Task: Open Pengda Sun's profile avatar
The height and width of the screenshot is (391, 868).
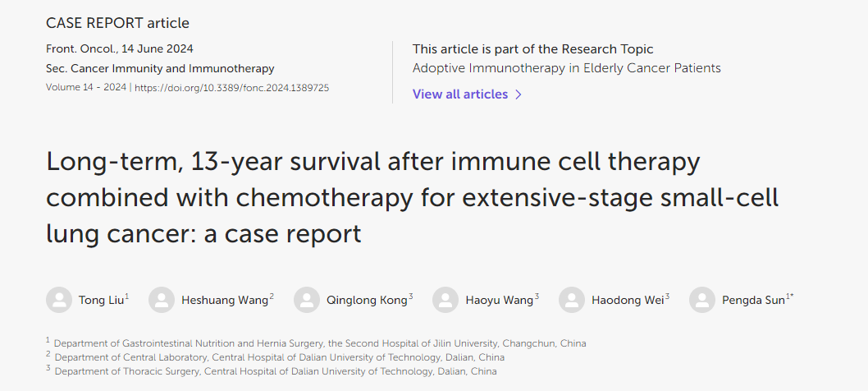Action: point(702,300)
